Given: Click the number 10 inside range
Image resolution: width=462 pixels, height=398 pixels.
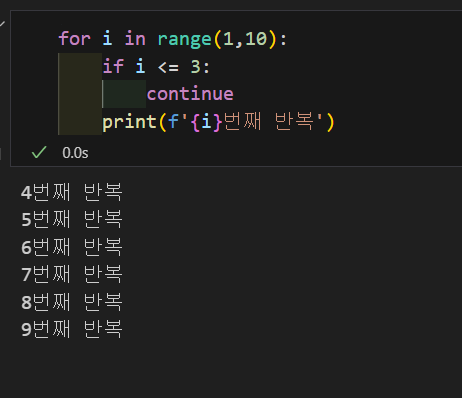Looking at the screenshot, I should 256,39.
